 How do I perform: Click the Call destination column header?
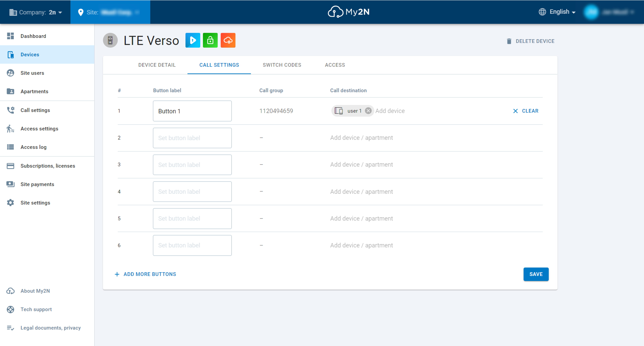pos(348,90)
